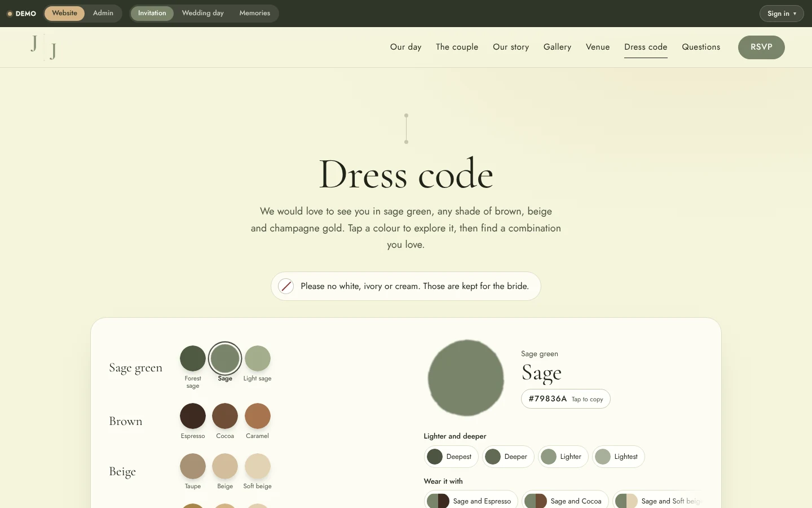Switch to Admin mode
Screen dimensions: 812x508
click(x=103, y=13)
